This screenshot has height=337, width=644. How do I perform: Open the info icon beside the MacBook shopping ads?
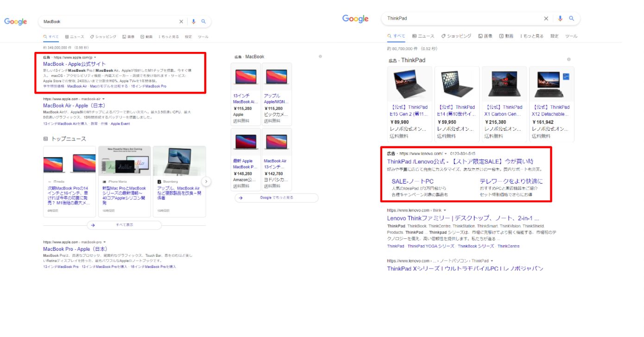click(x=320, y=57)
